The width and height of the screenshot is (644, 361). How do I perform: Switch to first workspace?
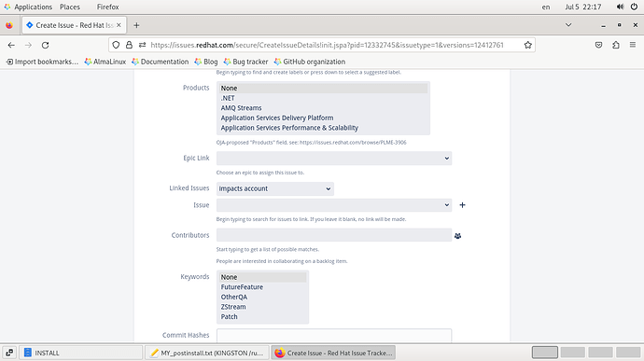(x=545, y=353)
